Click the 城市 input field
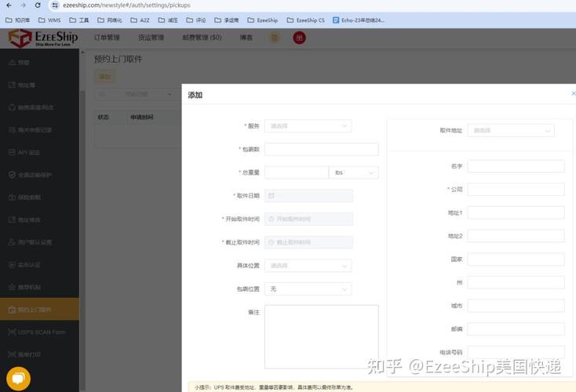This screenshot has width=576, height=392. pos(516,306)
